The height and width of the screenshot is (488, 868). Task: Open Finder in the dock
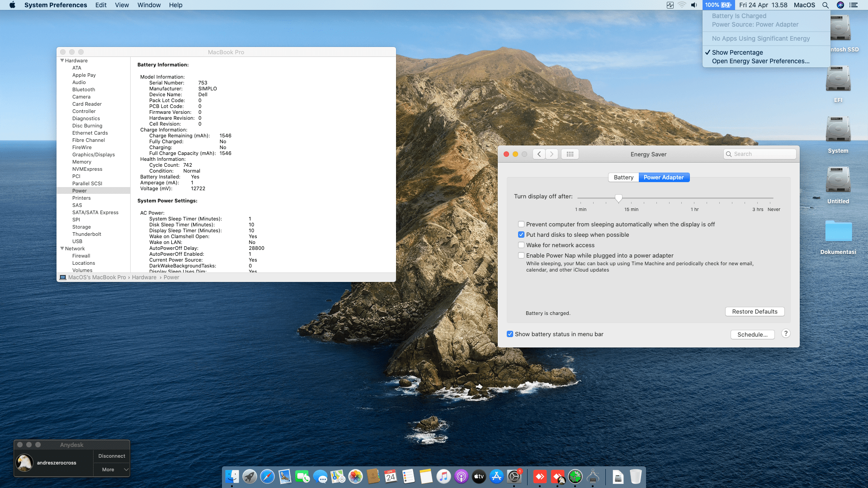point(232,477)
